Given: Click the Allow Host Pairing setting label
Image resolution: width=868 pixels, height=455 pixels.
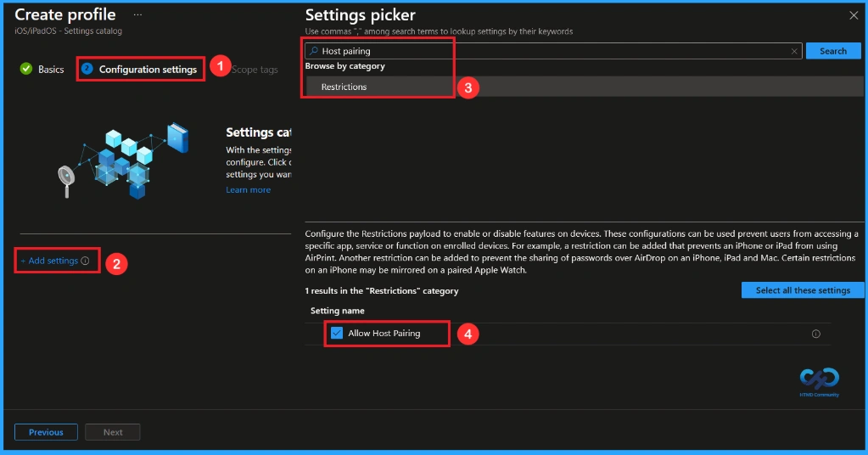Looking at the screenshot, I should click(384, 334).
